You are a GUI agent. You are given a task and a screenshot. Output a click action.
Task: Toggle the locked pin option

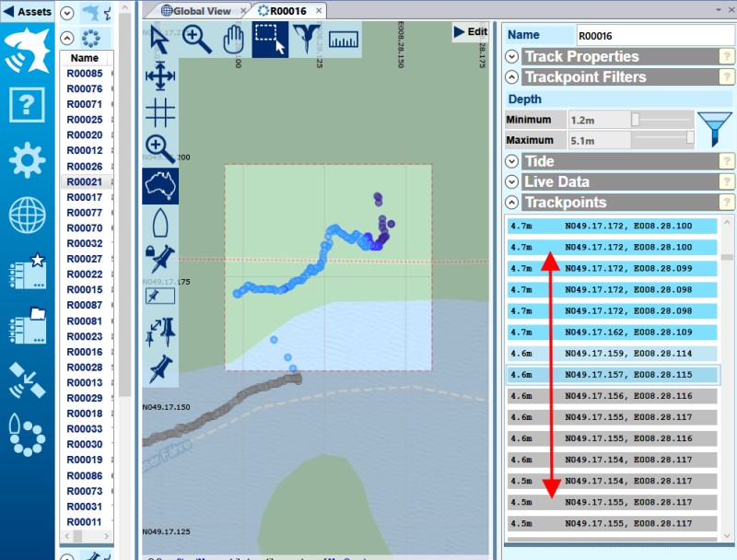point(160,259)
